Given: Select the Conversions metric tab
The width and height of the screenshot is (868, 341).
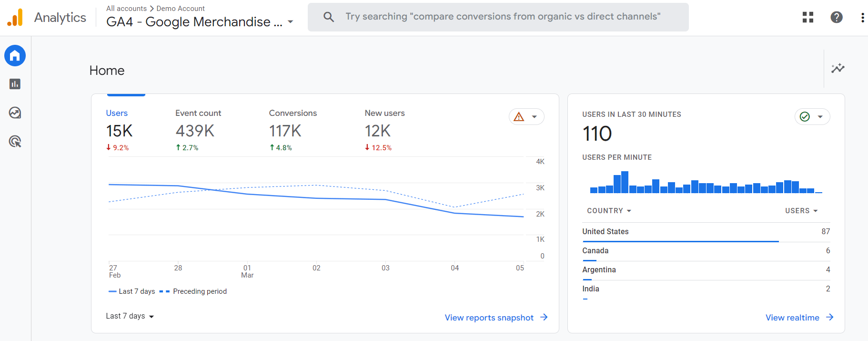Looking at the screenshot, I should tap(293, 113).
